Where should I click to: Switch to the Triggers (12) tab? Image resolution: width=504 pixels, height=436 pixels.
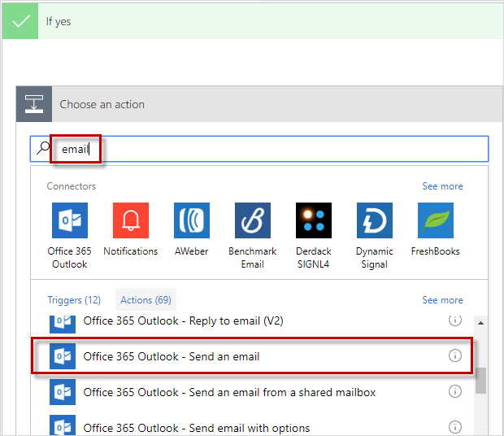click(74, 300)
